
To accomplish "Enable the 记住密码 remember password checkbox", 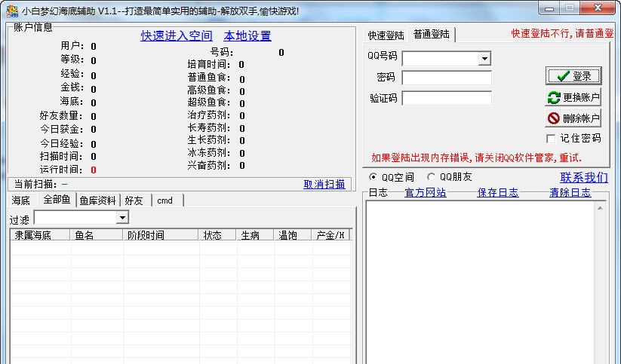I will tap(551, 139).
